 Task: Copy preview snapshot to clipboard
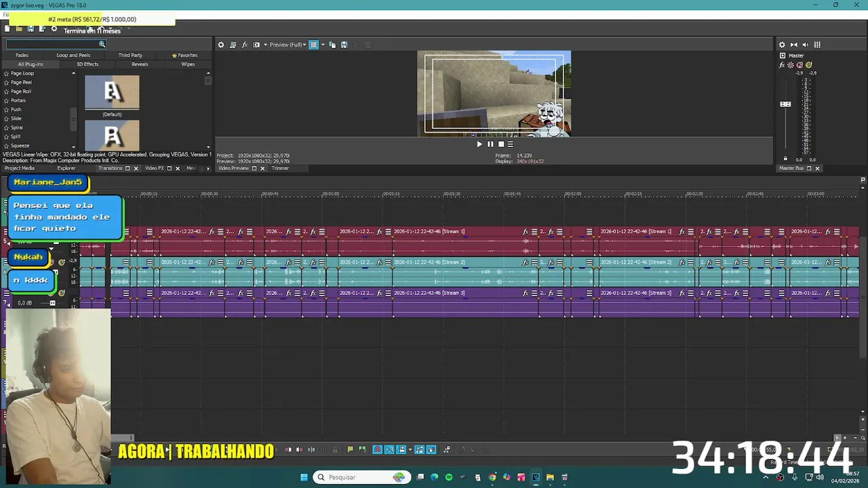point(332,45)
